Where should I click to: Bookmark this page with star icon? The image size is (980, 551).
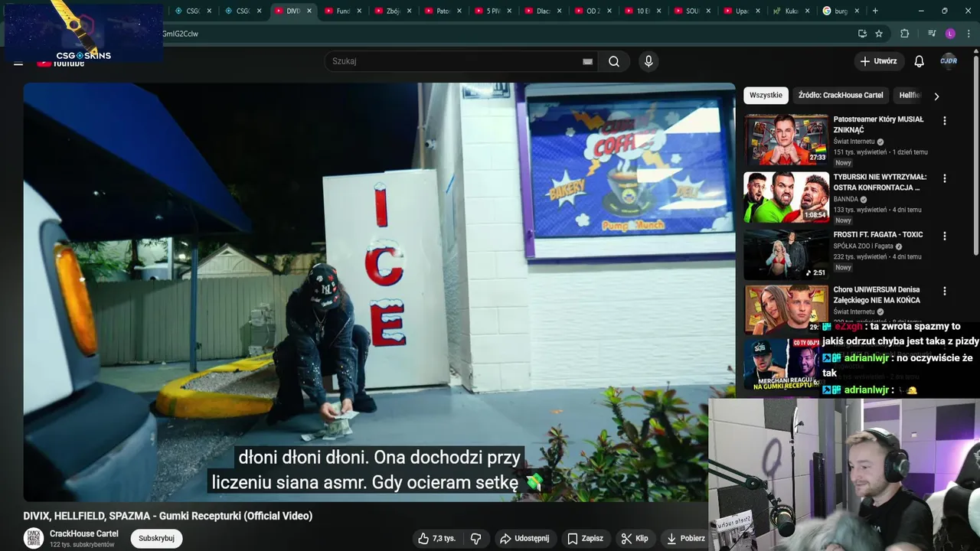[879, 34]
